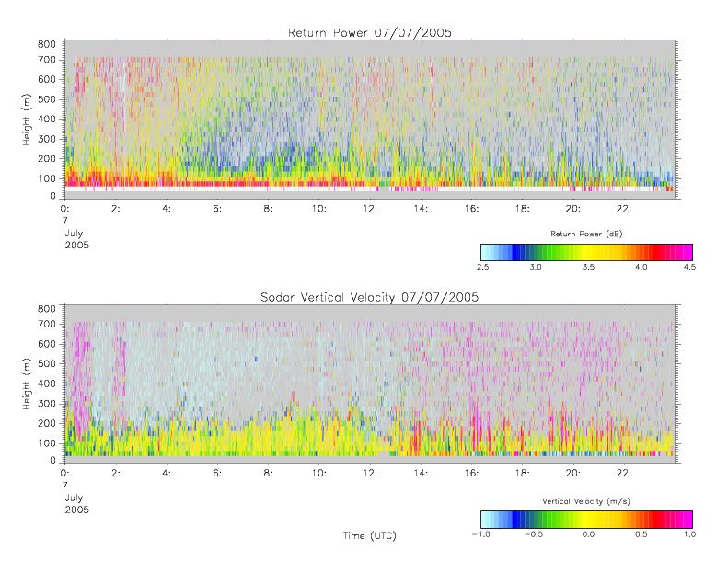728x562 pixels.
Task: Click the '14:' time tick under Vertical Velocity plot
Action: tap(421, 474)
